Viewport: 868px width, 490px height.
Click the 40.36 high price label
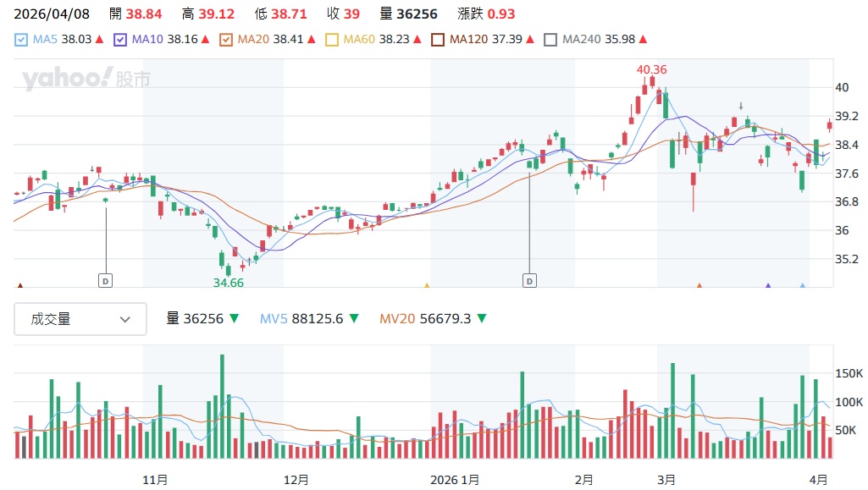pyautogui.click(x=651, y=69)
